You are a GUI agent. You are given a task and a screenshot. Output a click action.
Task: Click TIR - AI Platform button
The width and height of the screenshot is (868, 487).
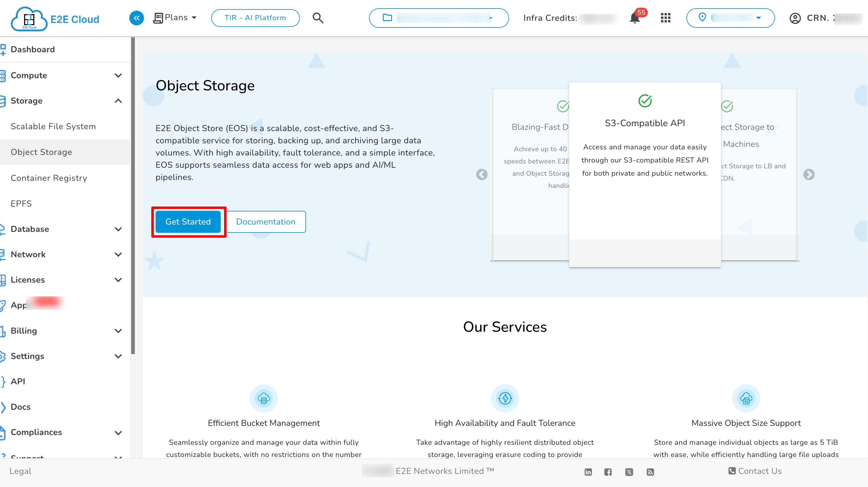(255, 18)
